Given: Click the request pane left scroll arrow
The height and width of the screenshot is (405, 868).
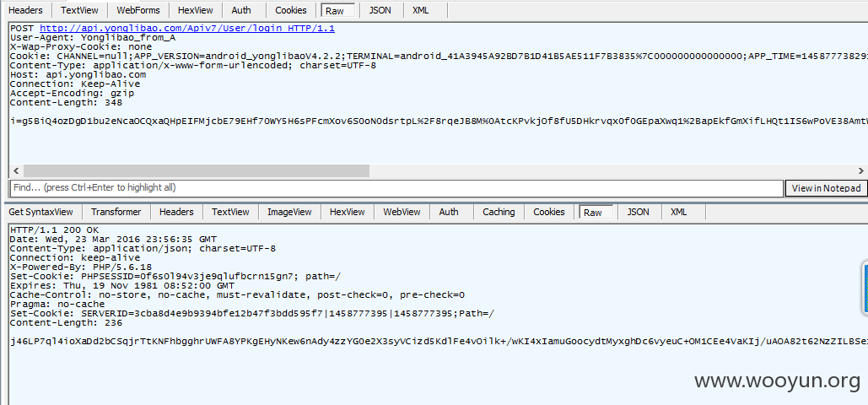Looking at the screenshot, I should point(16,170).
